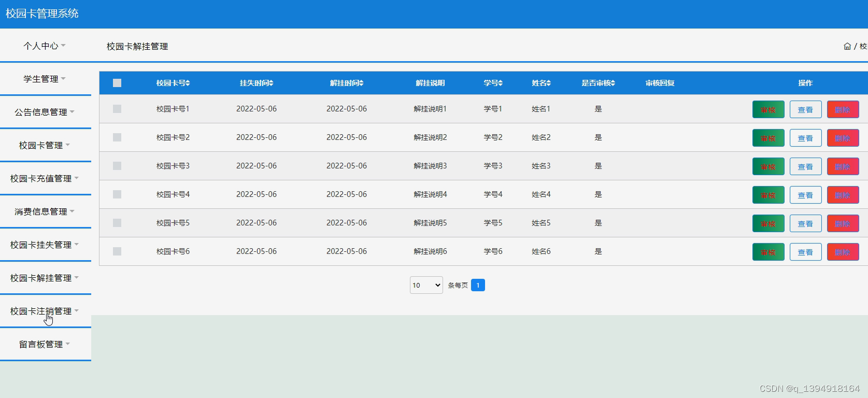Sort by 校园卡号 column arrows
The image size is (868, 398).
click(x=188, y=83)
